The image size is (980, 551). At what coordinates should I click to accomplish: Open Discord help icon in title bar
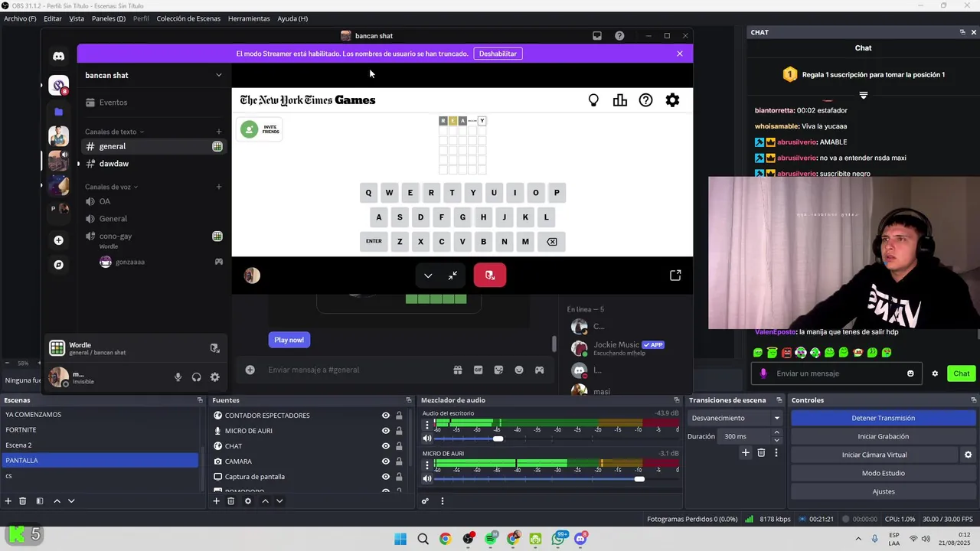tap(619, 36)
